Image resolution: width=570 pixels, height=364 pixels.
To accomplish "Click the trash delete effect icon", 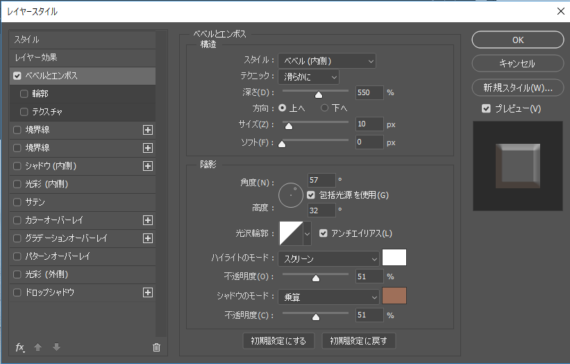I will click(156, 348).
